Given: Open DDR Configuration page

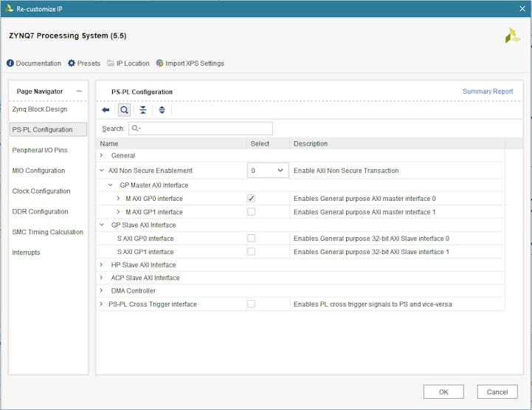Looking at the screenshot, I should coord(40,211).
